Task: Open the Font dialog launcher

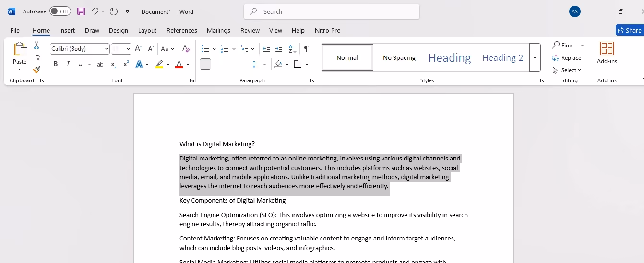Action: (x=192, y=80)
